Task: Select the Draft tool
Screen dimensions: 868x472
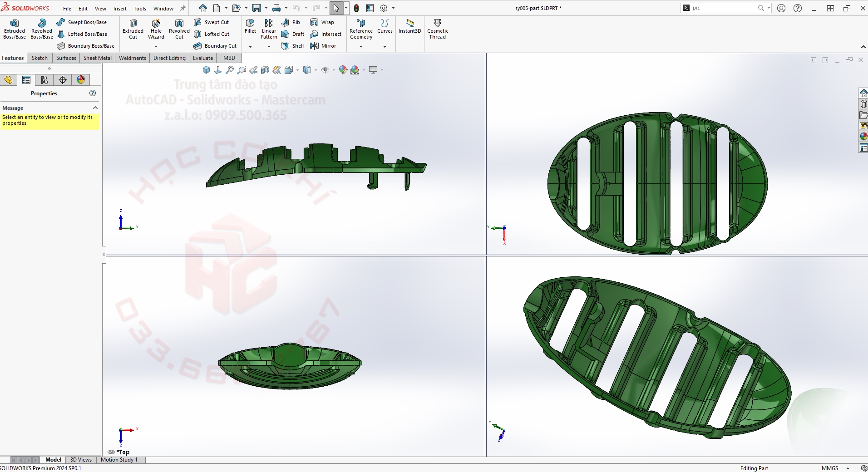Action: (293, 34)
